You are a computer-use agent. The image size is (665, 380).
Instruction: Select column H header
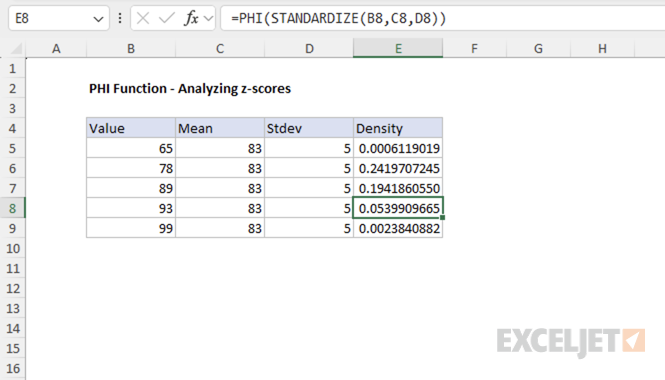coord(602,49)
